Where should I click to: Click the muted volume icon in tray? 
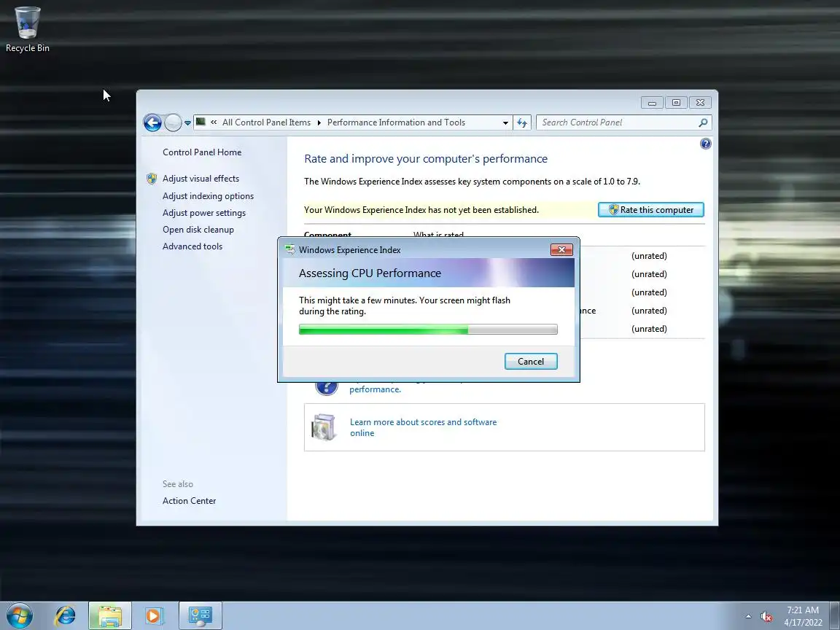(x=766, y=617)
